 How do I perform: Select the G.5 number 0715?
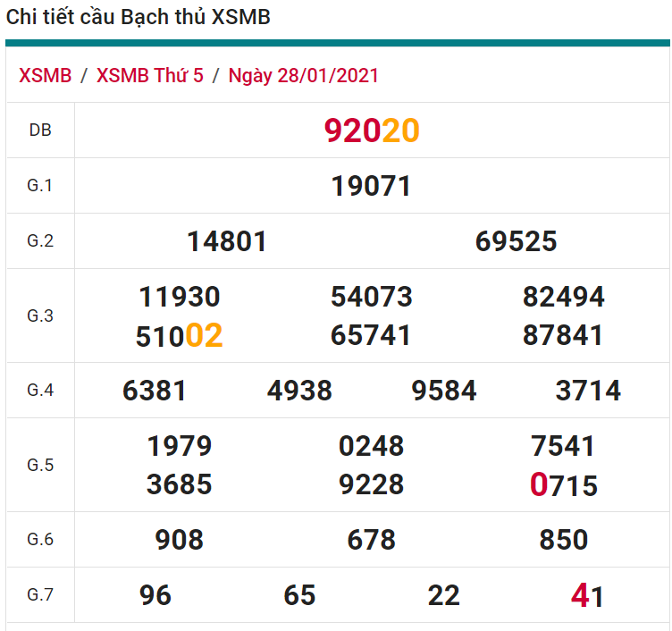tap(564, 484)
